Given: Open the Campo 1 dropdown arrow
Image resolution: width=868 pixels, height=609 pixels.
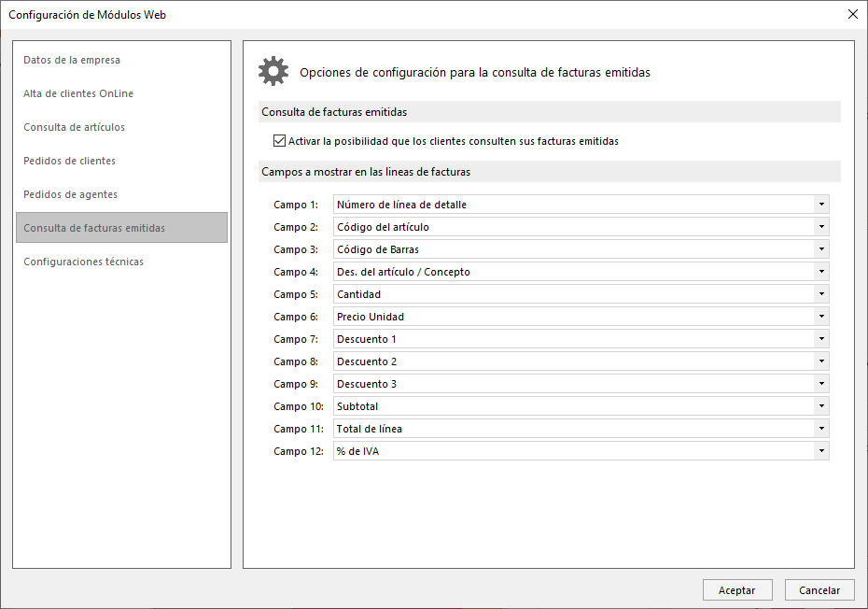Looking at the screenshot, I should [821, 205].
